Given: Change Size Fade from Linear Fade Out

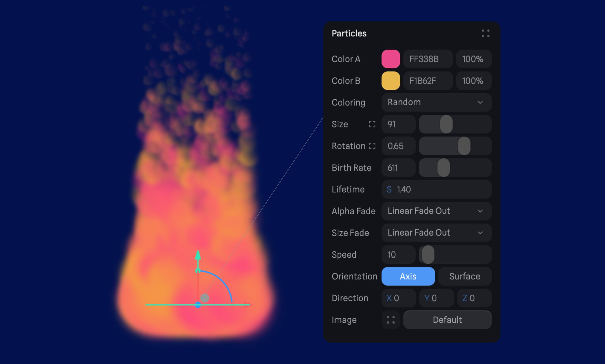Looking at the screenshot, I should point(436,233).
